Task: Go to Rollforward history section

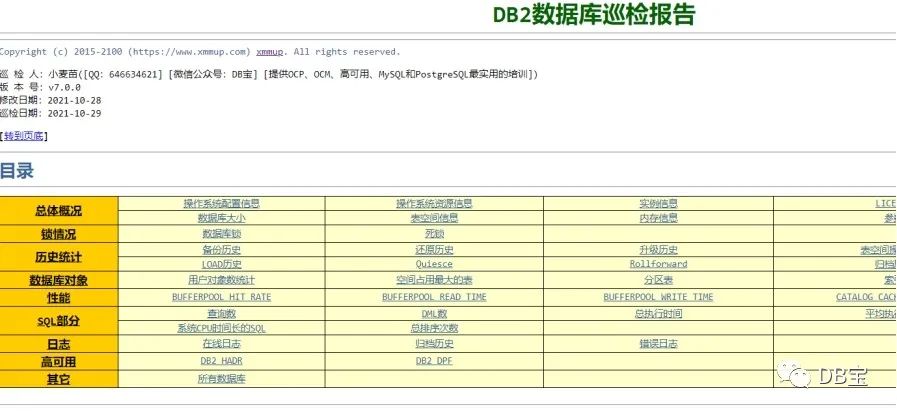Action: (658, 264)
